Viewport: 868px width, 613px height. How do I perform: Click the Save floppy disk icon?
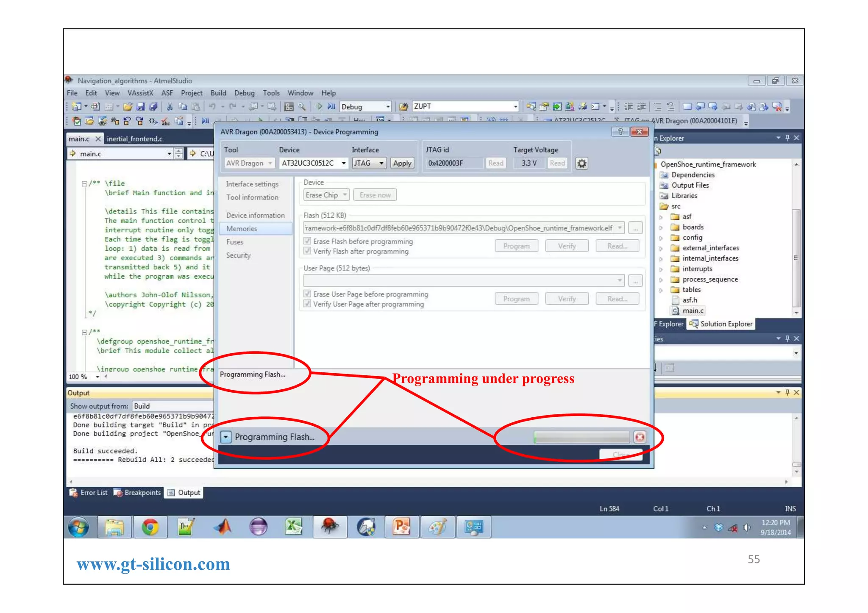click(140, 107)
